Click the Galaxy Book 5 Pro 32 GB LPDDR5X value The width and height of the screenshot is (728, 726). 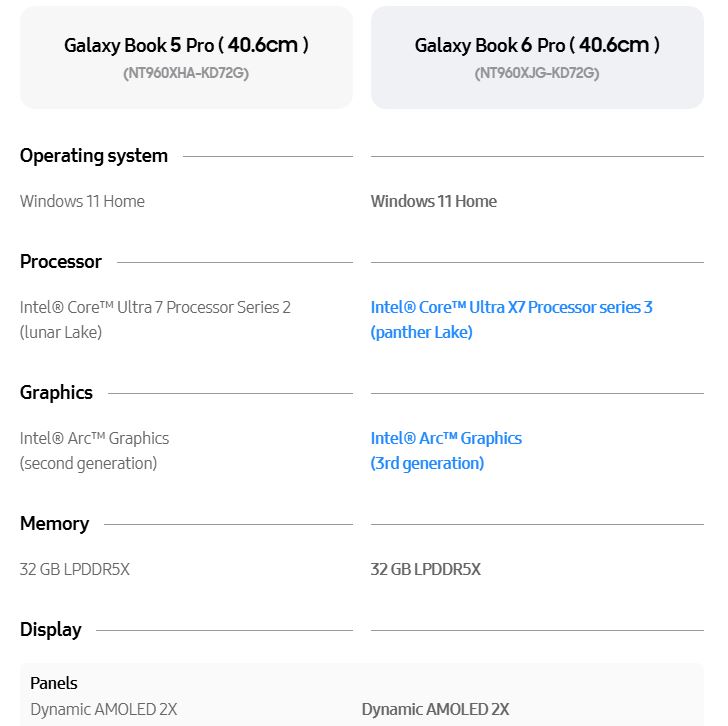(x=75, y=570)
